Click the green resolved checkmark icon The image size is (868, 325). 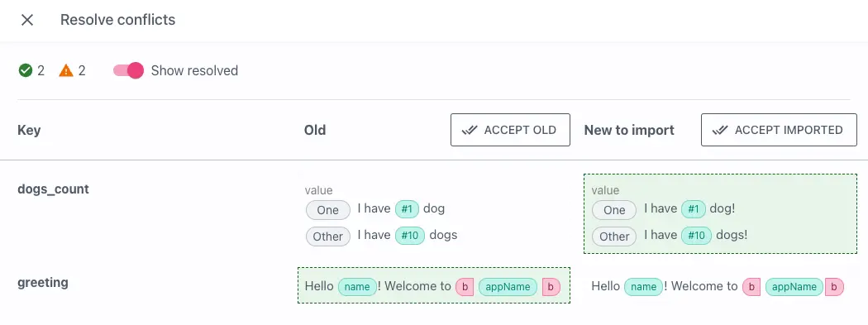click(25, 70)
